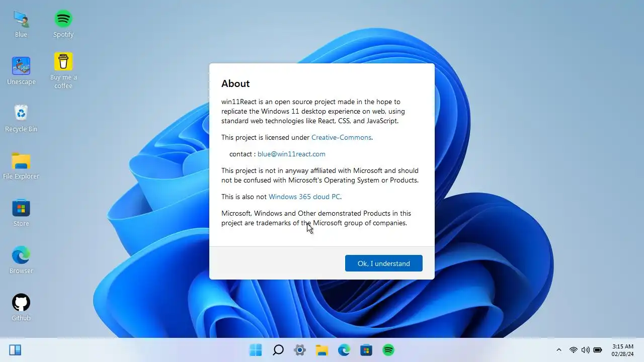Open taskbar Search

coord(278,350)
